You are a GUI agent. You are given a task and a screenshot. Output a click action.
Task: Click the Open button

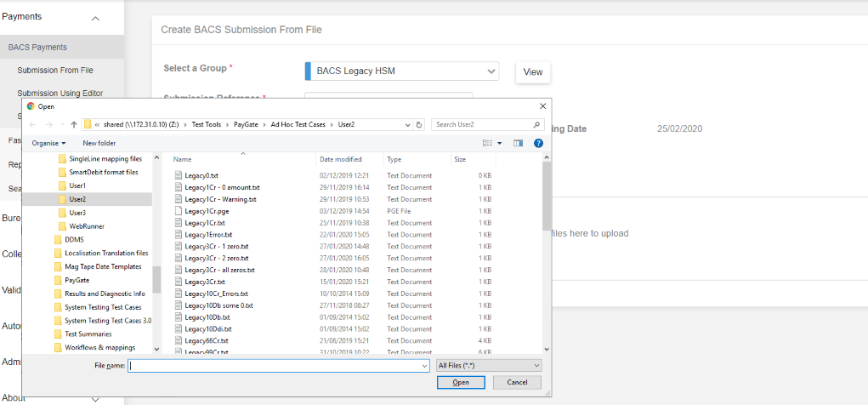pos(461,382)
